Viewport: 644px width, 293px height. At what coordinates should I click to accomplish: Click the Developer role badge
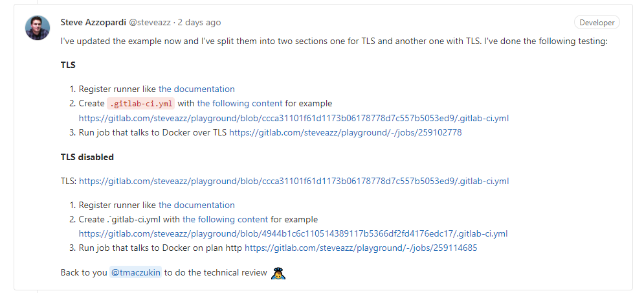pos(597,23)
